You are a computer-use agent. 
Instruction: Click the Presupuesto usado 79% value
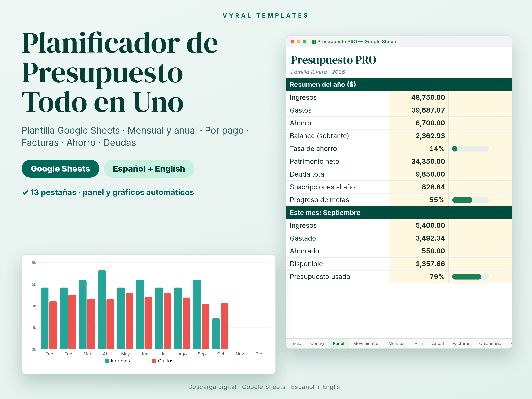click(437, 277)
